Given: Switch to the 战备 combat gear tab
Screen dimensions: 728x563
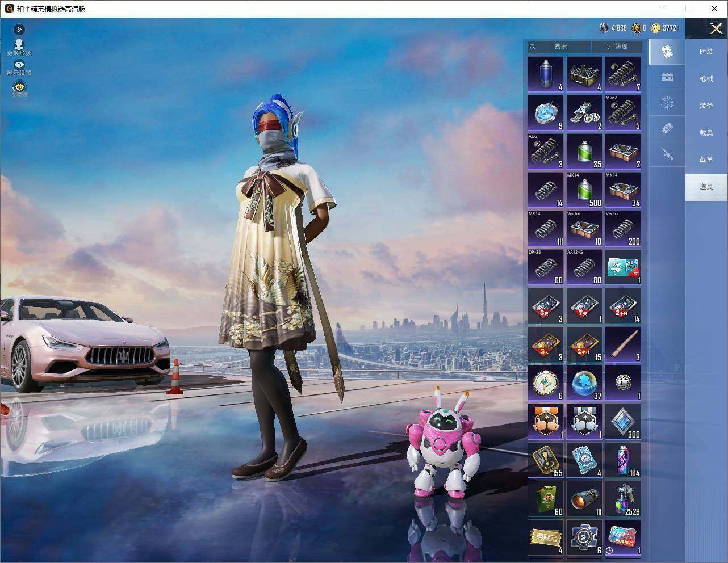Looking at the screenshot, I should coord(706,159).
